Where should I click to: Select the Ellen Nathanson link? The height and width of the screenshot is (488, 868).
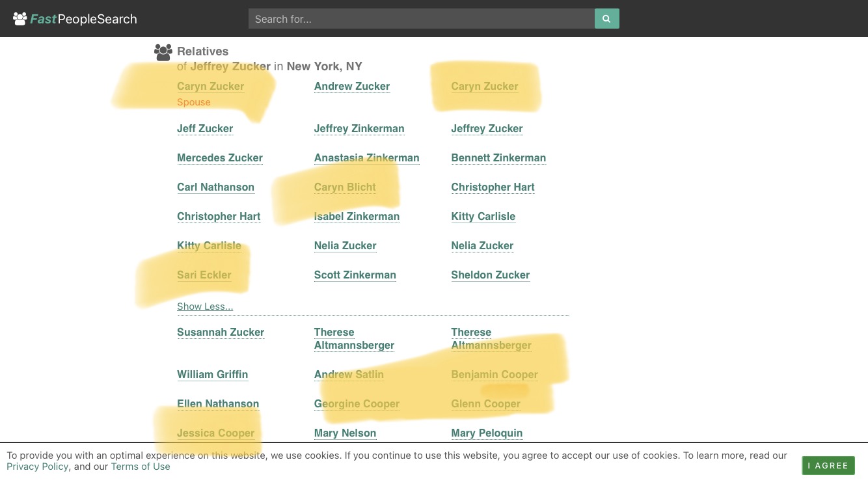[218, 404]
